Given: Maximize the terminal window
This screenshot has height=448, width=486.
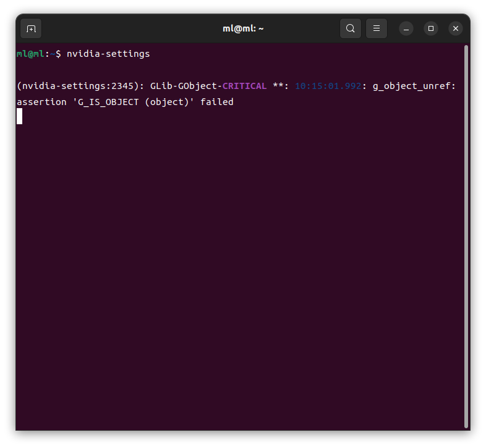Looking at the screenshot, I should tap(431, 28).
